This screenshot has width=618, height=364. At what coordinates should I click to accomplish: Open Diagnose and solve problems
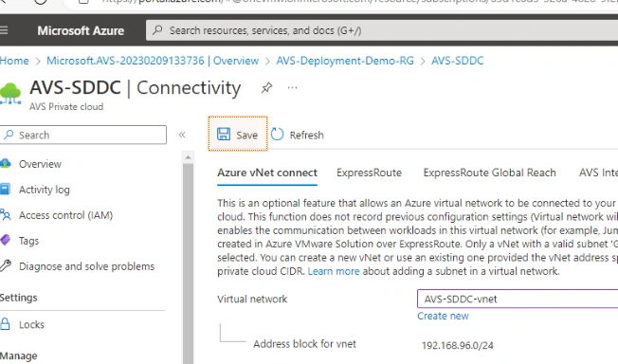(86, 266)
